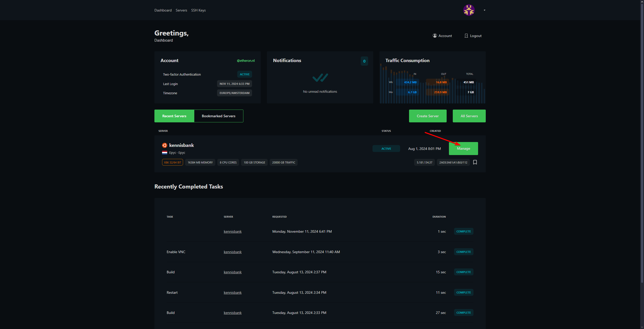644x329 pixels.
Task: Open kennisbank link in Enable VNC row
Action: tap(232, 252)
